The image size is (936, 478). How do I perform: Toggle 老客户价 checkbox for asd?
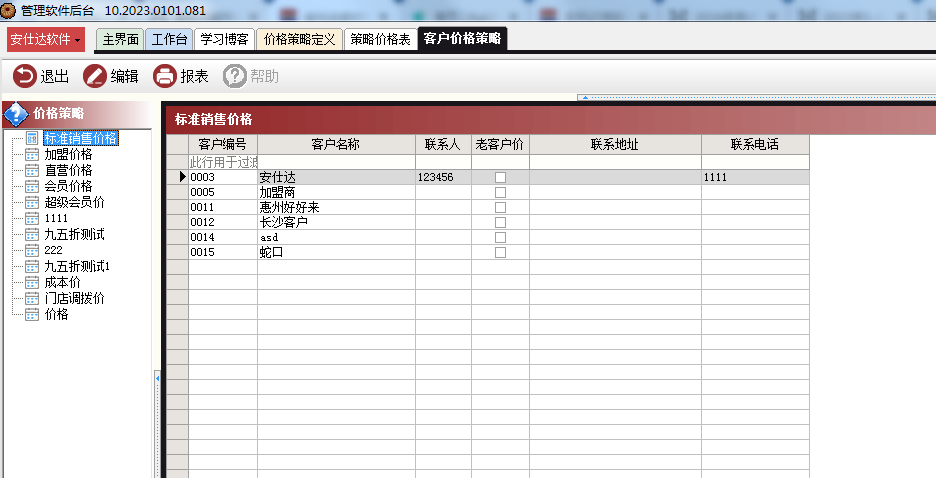500,237
